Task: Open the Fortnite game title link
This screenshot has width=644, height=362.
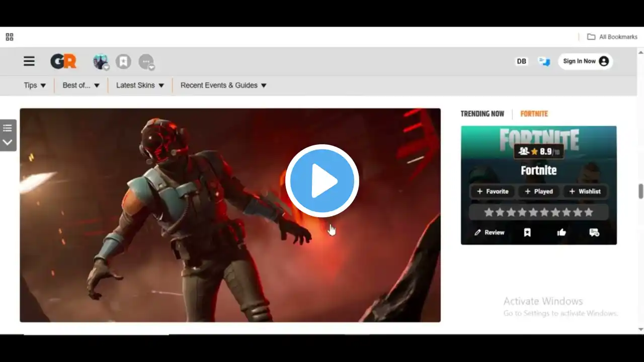Action: click(x=539, y=170)
